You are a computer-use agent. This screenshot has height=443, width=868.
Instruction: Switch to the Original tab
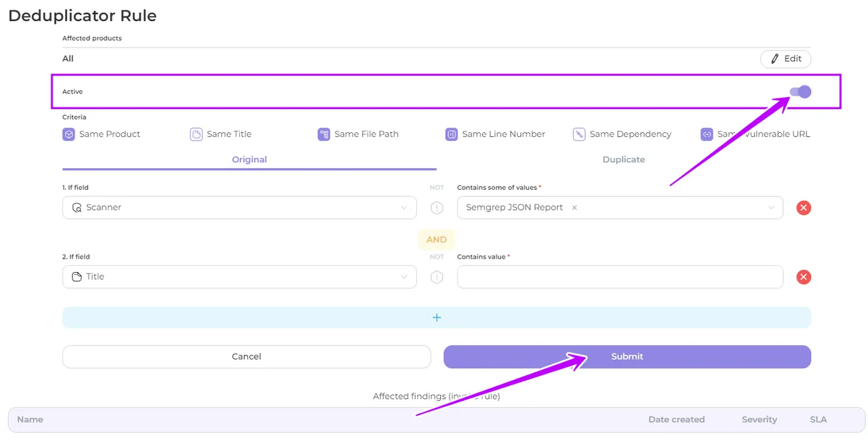coord(250,159)
